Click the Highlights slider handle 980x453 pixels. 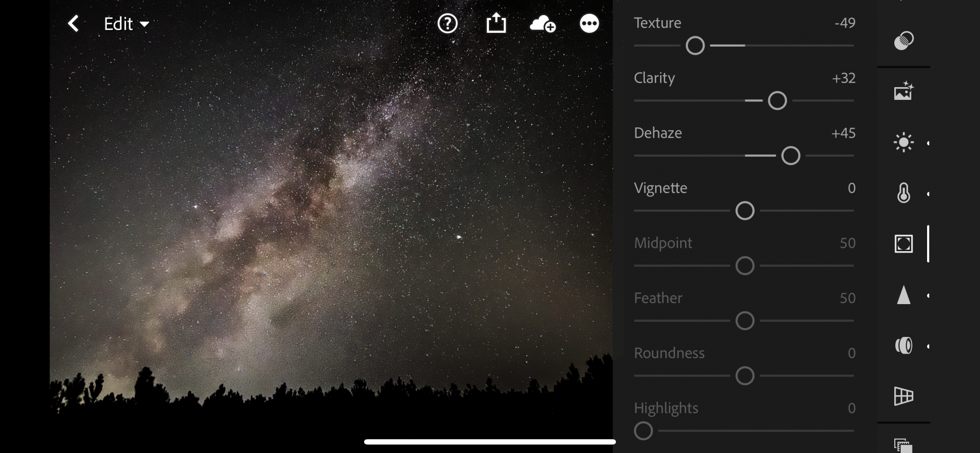point(643,431)
